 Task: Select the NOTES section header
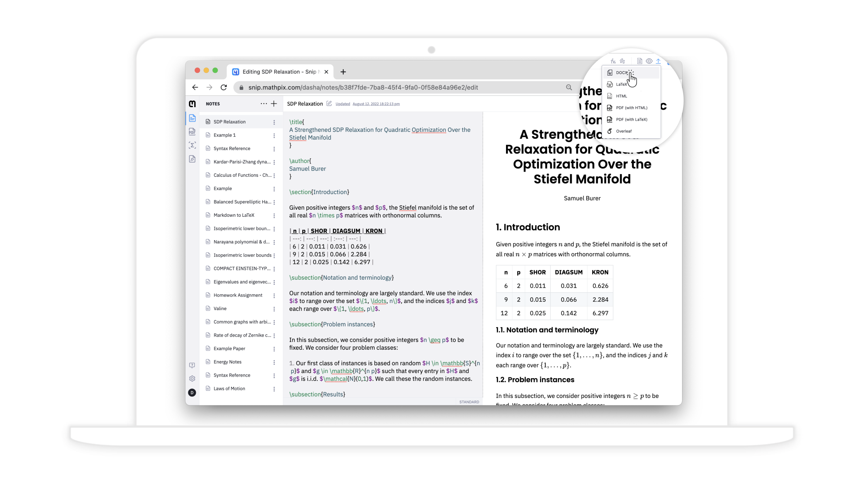click(x=213, y=104)
